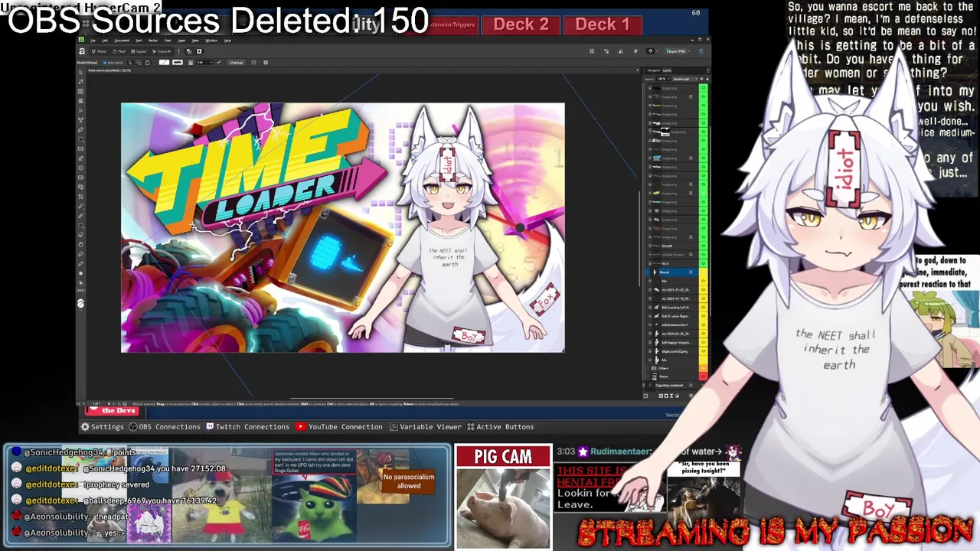Click the Affinity app logo icon
Screen dimensions: 980x551
point(82,51)
